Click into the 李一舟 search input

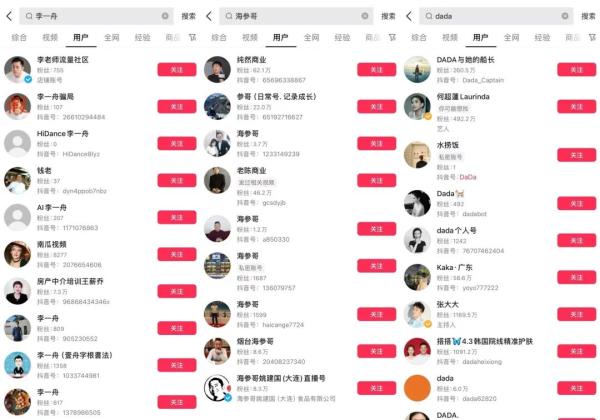tap(96, 16)
